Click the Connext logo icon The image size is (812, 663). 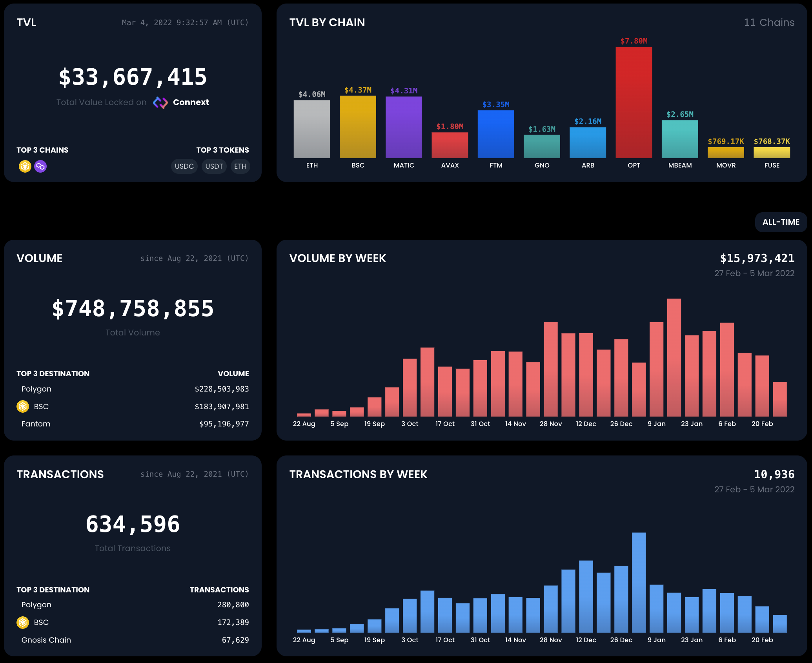pos(160,102)
